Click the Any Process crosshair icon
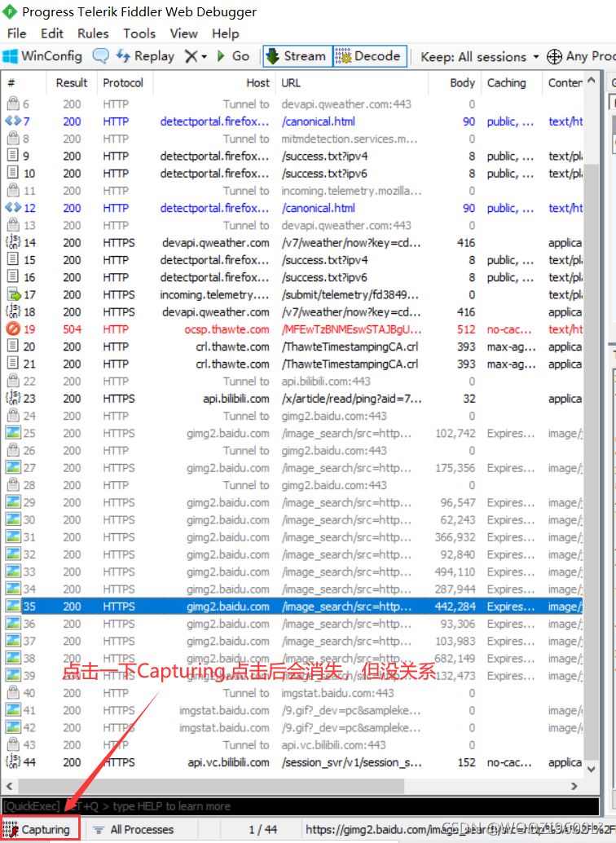 pos(554,56)
